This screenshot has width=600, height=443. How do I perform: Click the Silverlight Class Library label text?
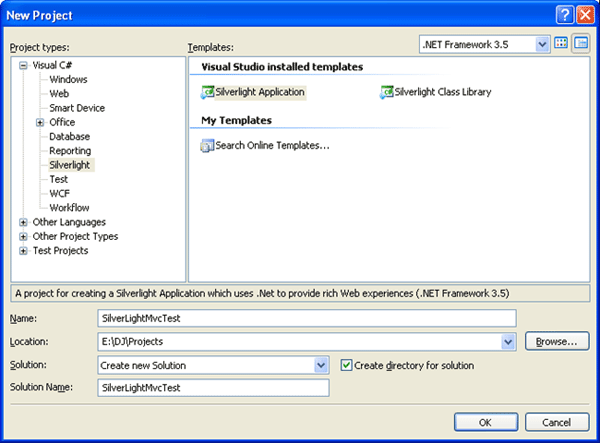point(443,92)
